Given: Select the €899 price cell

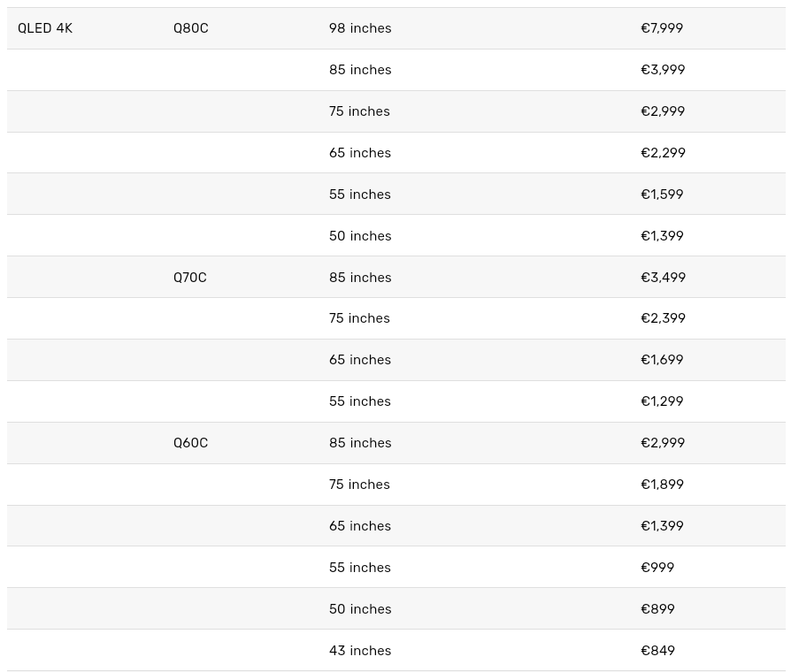Looking at the screenshot, I should tap(657, 609).
